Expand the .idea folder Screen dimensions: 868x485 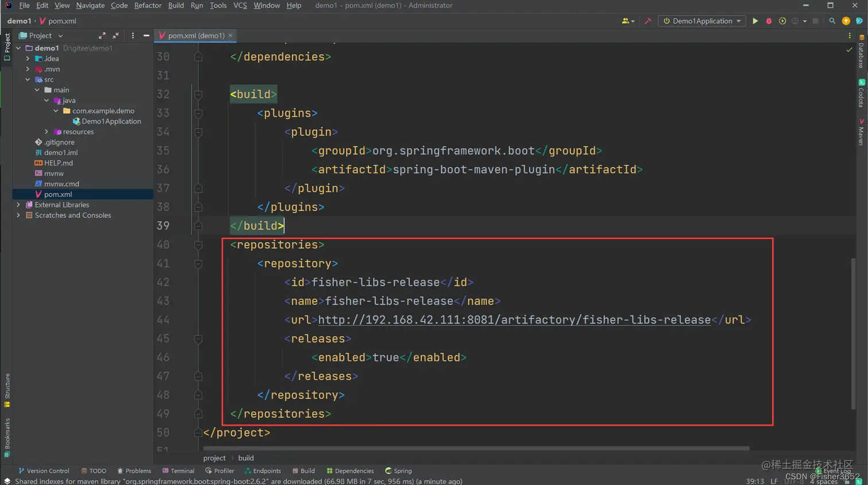click(x=28, y=59)
